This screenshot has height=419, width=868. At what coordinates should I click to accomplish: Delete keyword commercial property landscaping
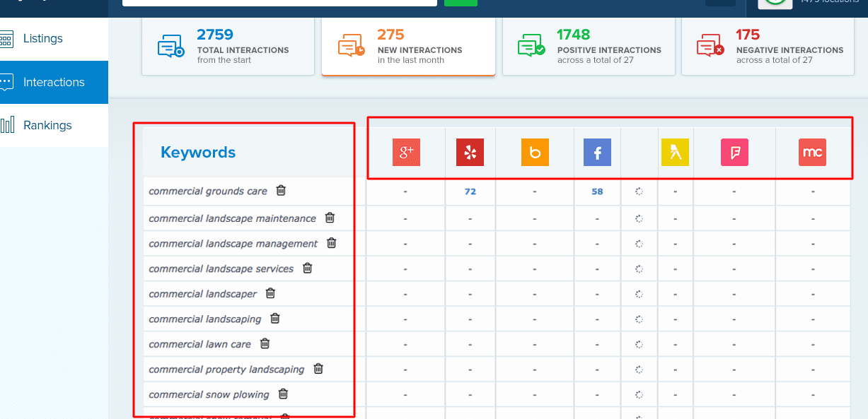[x=318, y=368]
